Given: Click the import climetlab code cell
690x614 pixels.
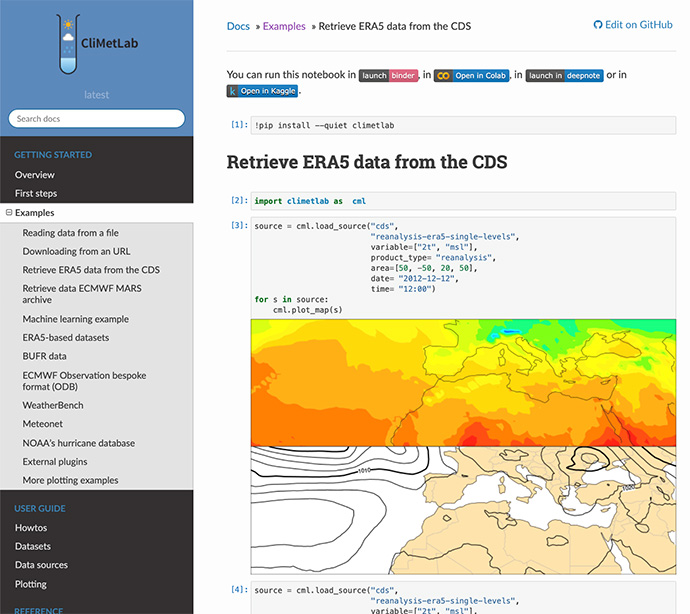Looking at the screenshot, I should point(463,201).
